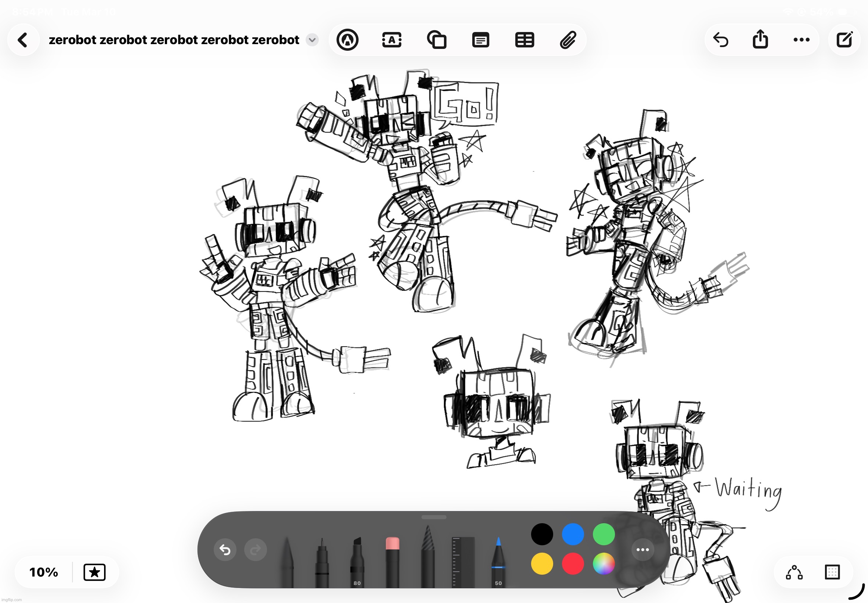Open the top-right more options ellipsis
The height and width of the screenshot is (603, 868).
(801, 40)
